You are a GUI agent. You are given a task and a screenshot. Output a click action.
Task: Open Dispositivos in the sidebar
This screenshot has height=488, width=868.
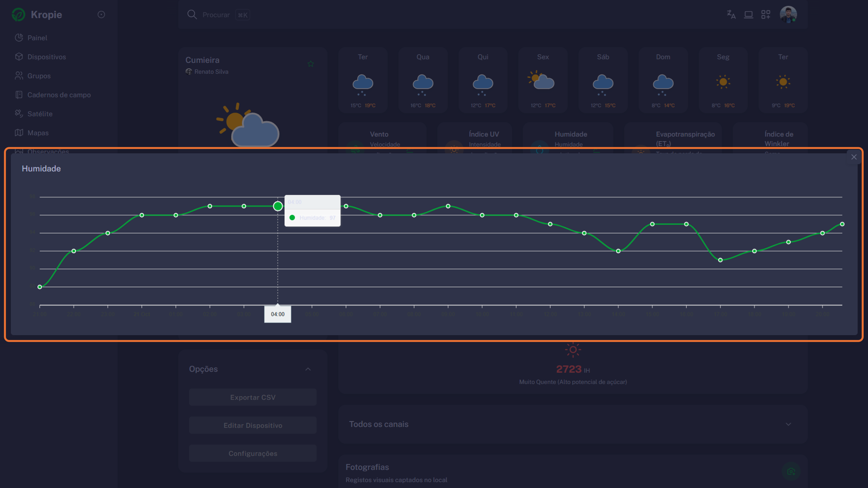point(47,57)
